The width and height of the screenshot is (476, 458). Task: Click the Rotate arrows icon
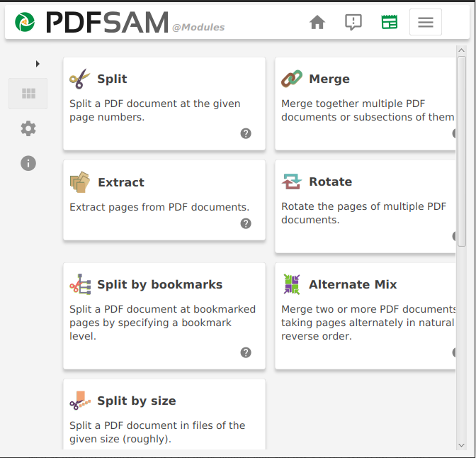pos(292,181)
